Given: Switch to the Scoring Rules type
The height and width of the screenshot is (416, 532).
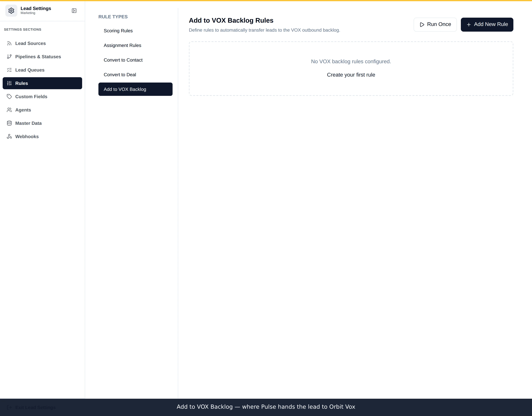Looking at the screenshot, I should point(135,31).
